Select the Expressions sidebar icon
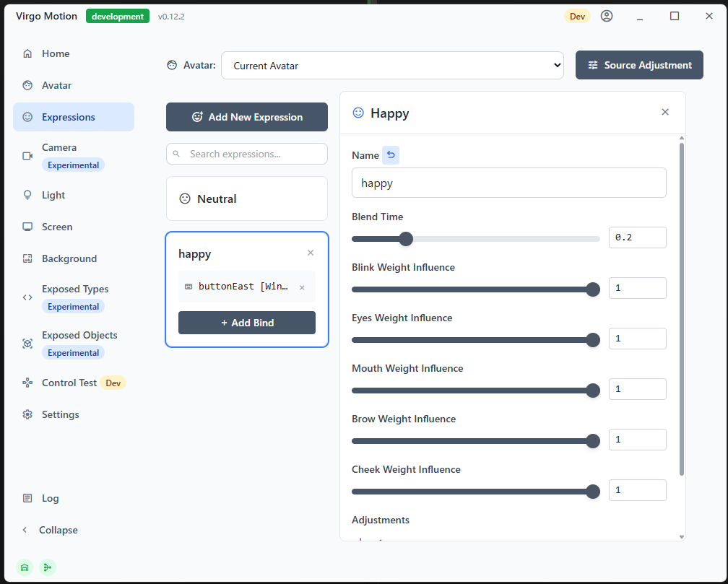The height and width of the screenshot is (584, 728). (27, 116)
